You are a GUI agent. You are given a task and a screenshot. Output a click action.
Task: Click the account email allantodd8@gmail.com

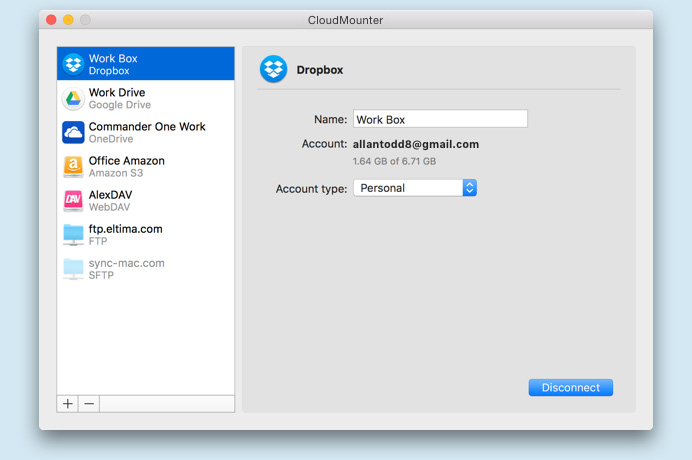416,144
